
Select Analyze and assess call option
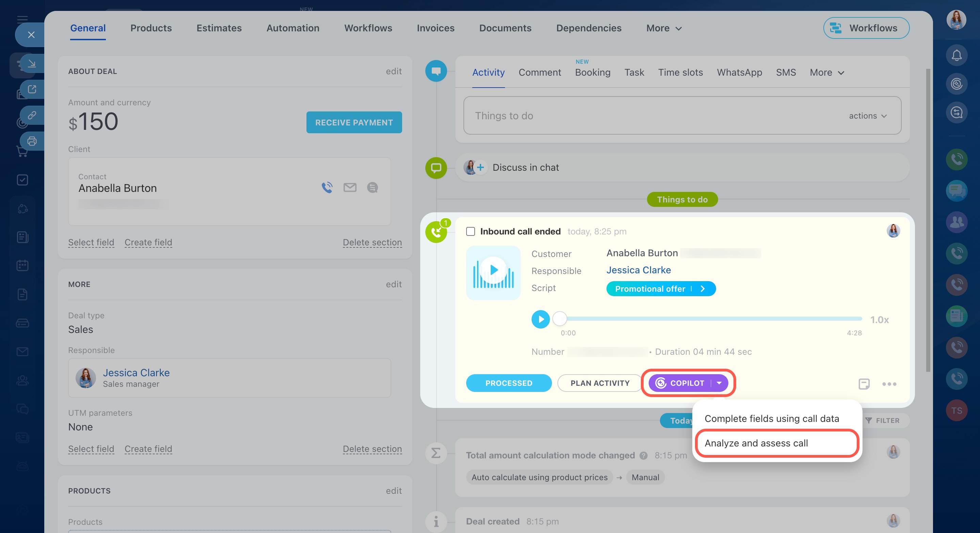pos(756,443)
